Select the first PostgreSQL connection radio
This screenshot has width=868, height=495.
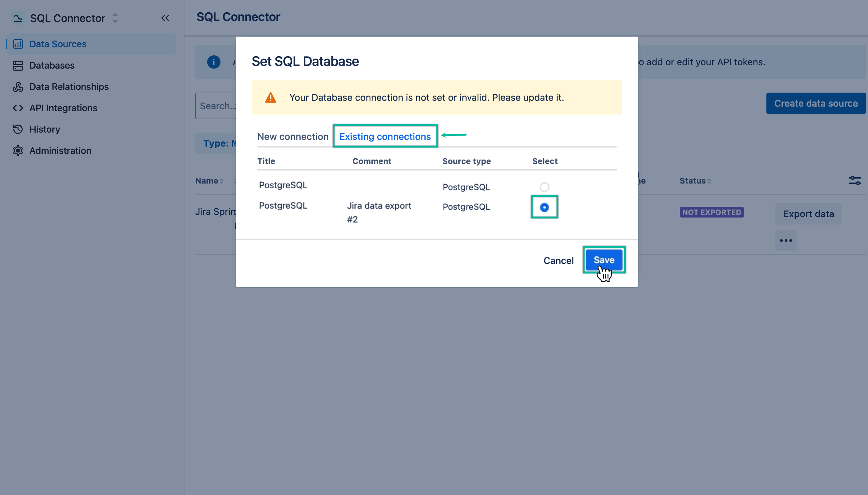[x=544, y=187]
